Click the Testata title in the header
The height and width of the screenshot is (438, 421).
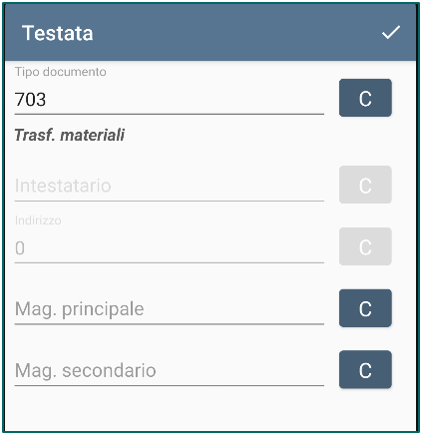pyautogui.click(x=57, y=33)
